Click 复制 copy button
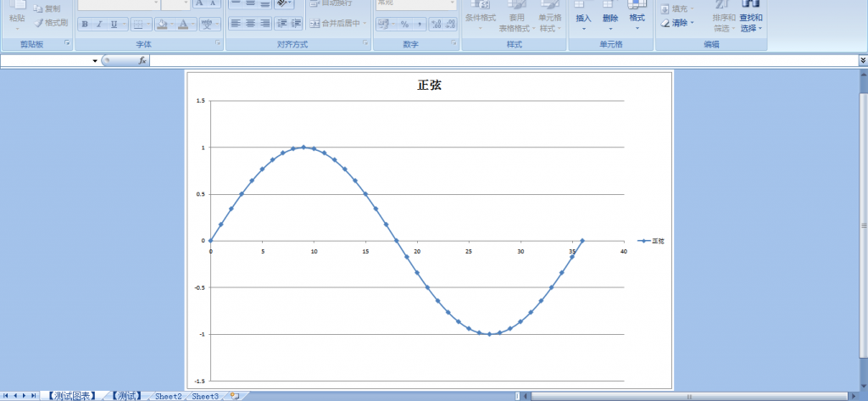This screenshot has width=868, height=401. click(47, 8)
